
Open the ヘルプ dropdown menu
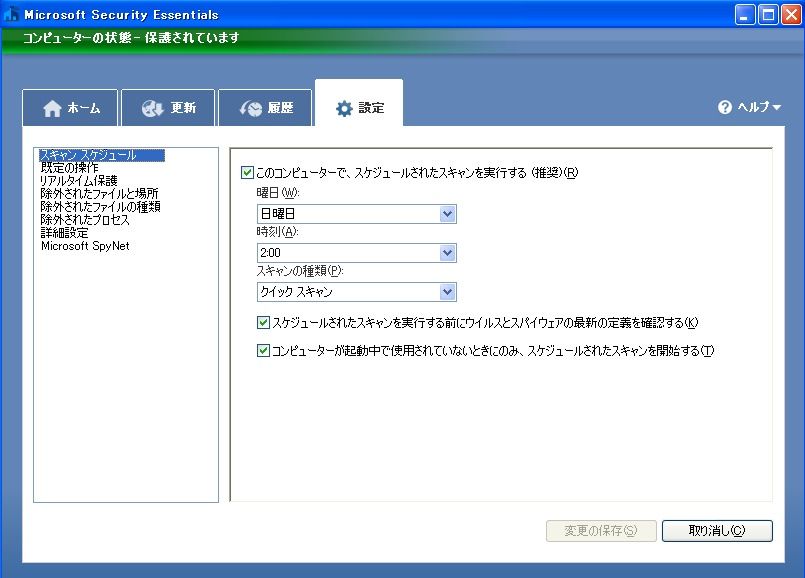pyautogui.click(x=750, y=107)
